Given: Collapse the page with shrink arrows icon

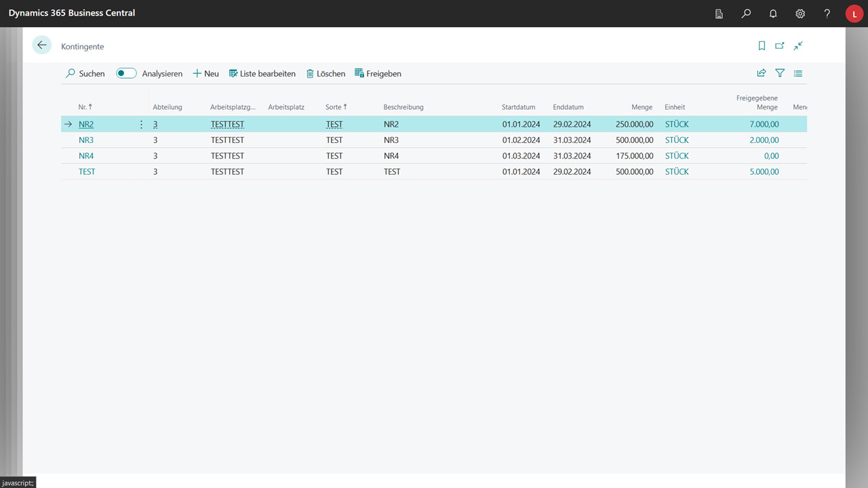Looking at the screenshot, I should [x=798, y=45].
